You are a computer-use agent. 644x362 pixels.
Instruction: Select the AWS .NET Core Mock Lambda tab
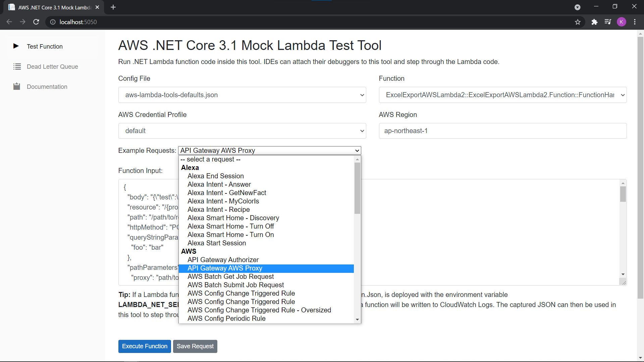pyautogui.click(x=54, y=7)
